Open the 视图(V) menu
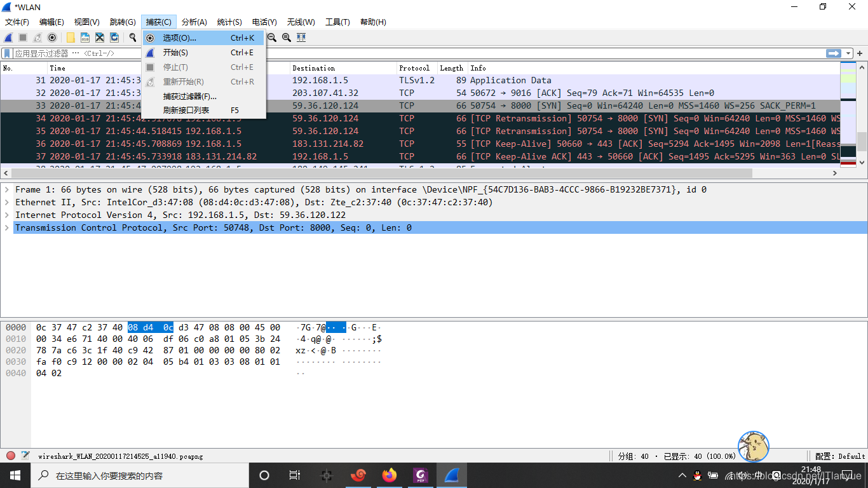Screen dimensions: 868x488 pos(87,22)
